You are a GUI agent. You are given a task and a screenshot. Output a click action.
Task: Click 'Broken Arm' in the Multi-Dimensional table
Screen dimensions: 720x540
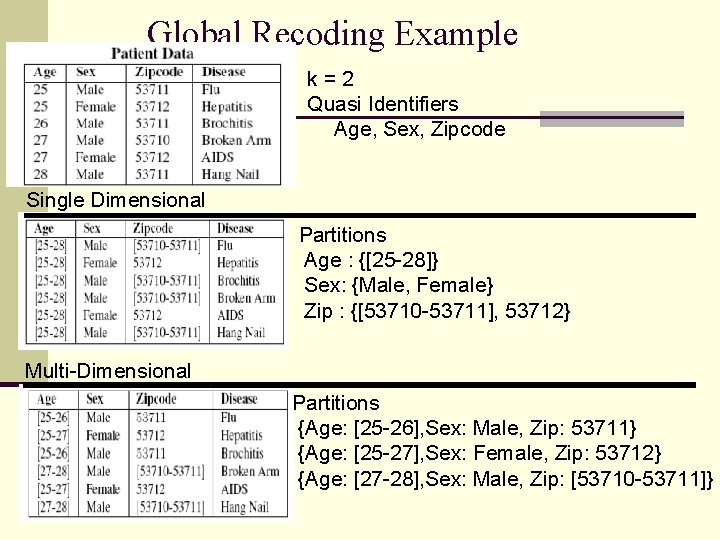pos(250,472)
